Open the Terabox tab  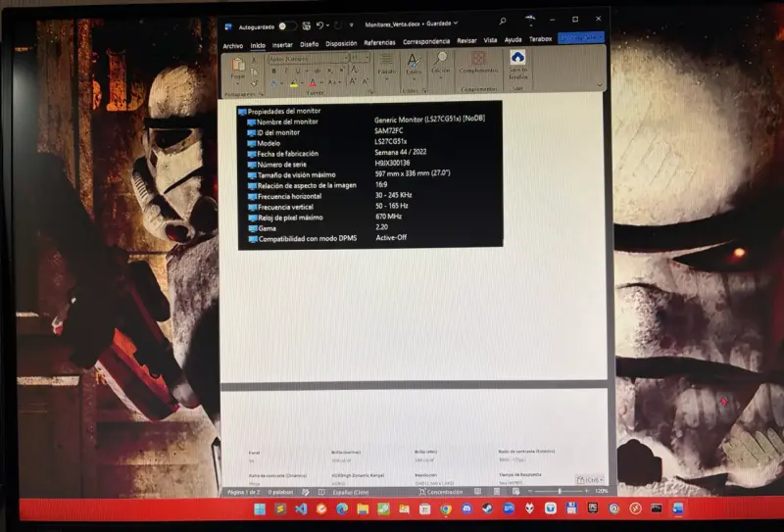point(541,39)
